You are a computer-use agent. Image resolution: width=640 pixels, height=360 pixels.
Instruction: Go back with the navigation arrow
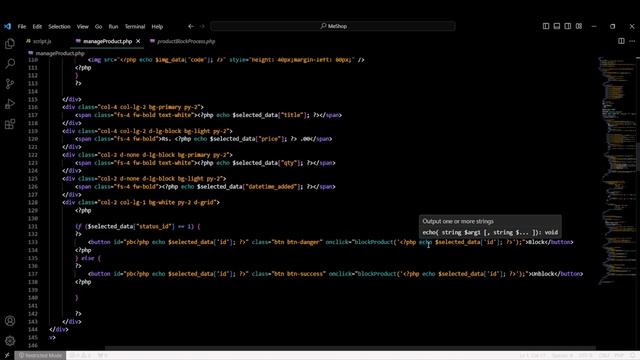tap(191, 26)
